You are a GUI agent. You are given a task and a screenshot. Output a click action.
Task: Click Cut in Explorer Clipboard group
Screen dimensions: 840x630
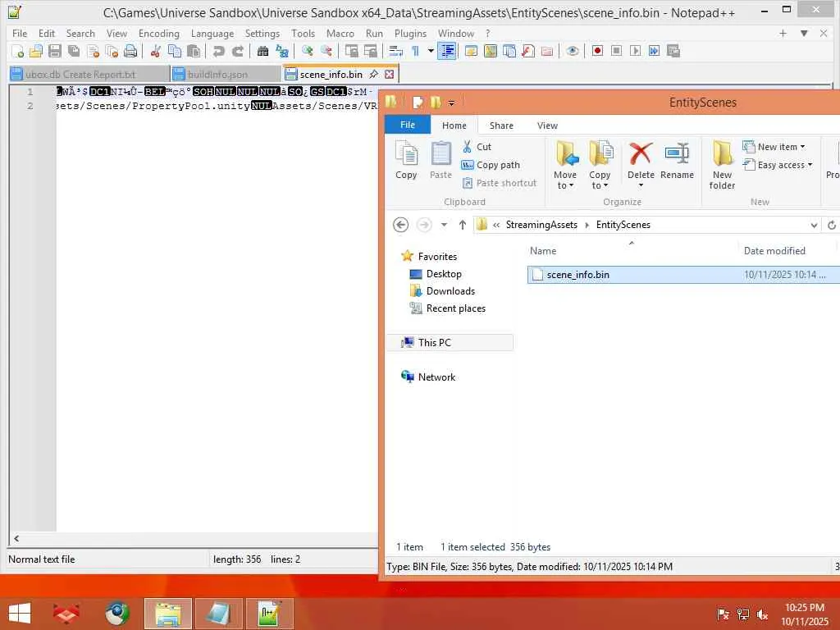[477, 147]
